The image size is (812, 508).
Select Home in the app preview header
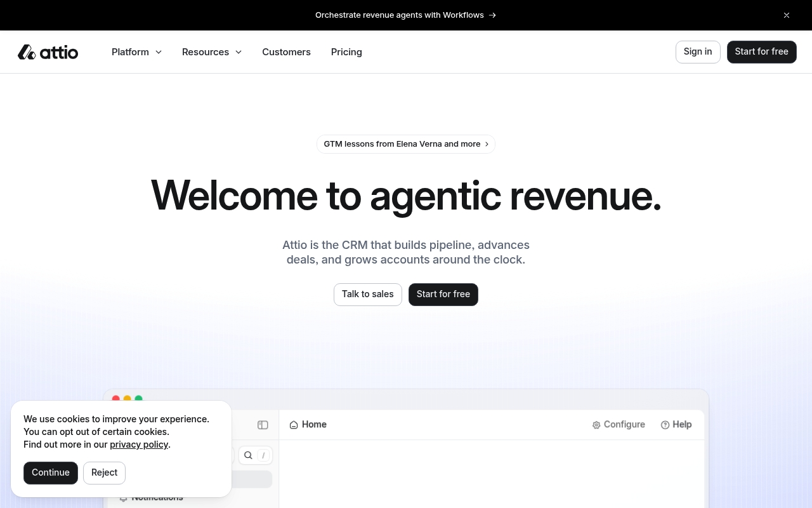[308, 425]
